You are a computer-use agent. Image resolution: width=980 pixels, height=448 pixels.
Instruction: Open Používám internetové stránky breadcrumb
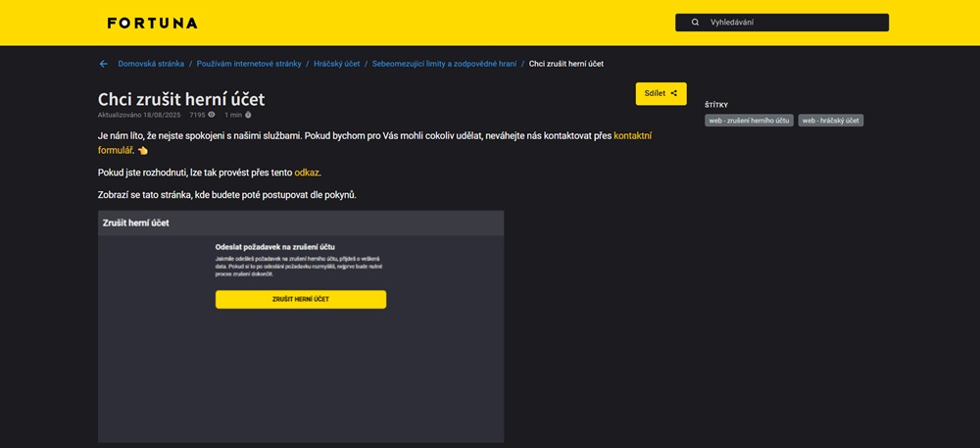point(249,64)
